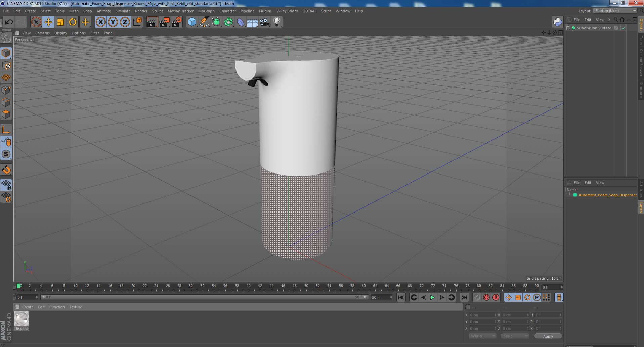This screenshot has height=347, width=644.
Task: Click the green layer color swatch
Action: click(575, 195)
